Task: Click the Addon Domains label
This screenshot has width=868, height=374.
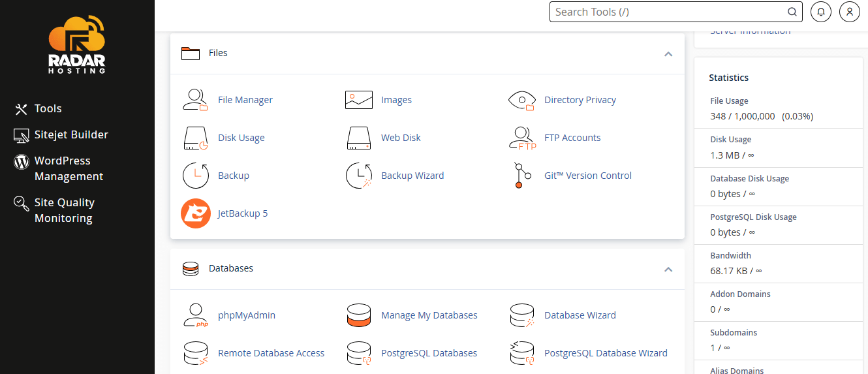Action: (740, 294)
